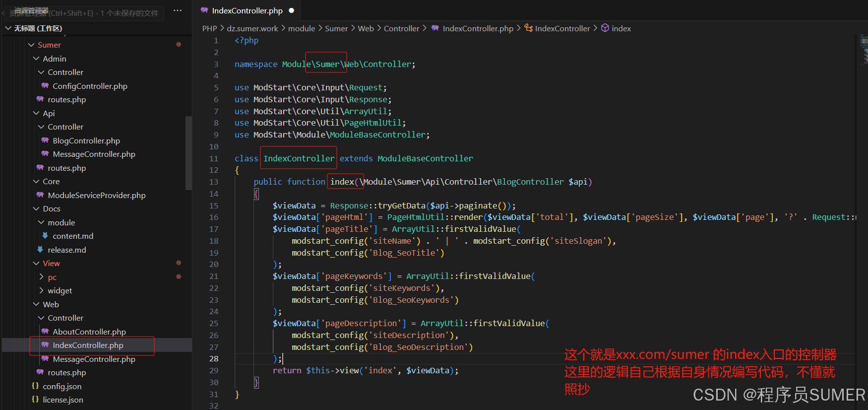Viewport: 868px width, 410px height.
Task: Click the PHP icon of ModuleServiceProvider.php
Action: coord(40,195)
